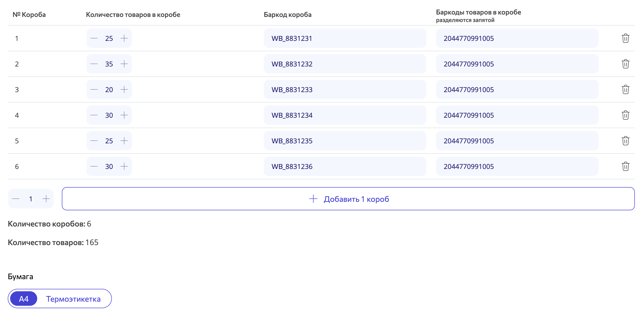
Task: Click the Количество коробов: 6 summary
Action: (x=50, y=224)
